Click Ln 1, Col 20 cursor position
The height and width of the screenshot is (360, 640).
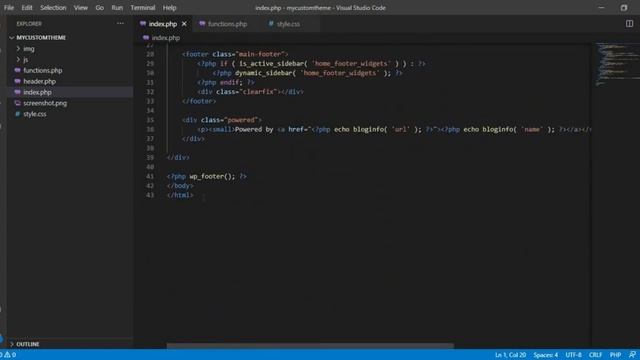coord(511,355)
